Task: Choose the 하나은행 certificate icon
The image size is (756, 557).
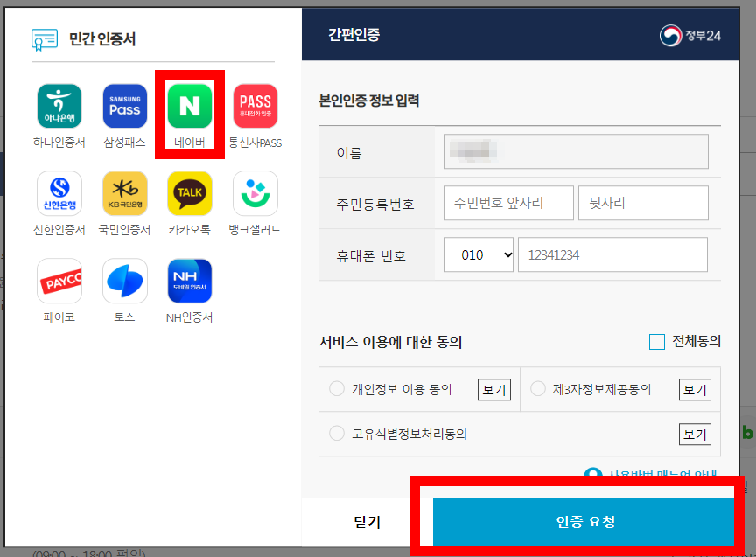Action: (x=59, y=106)
